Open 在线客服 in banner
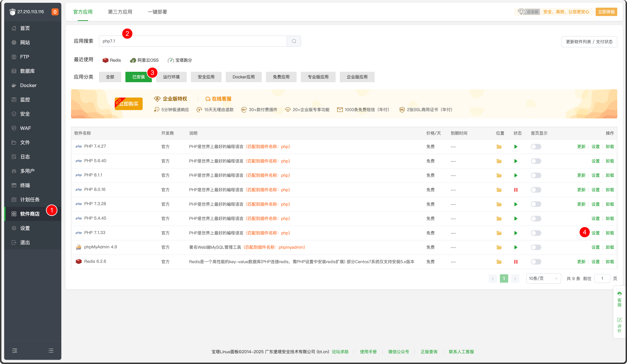627x364 pixels. coord(218,99)
